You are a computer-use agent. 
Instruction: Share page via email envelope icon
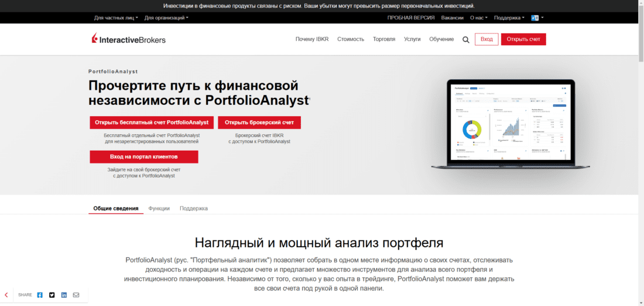click(x=76, y=295)
